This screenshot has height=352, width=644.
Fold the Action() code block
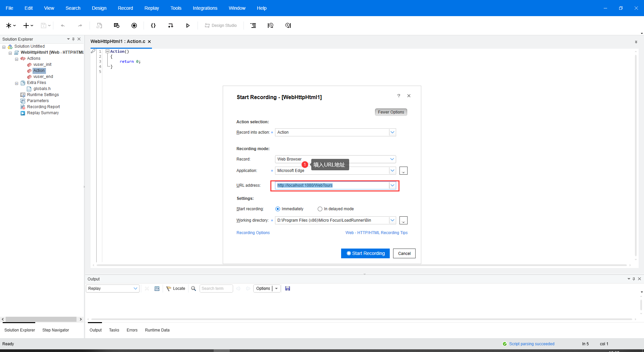tap(107, 51)
